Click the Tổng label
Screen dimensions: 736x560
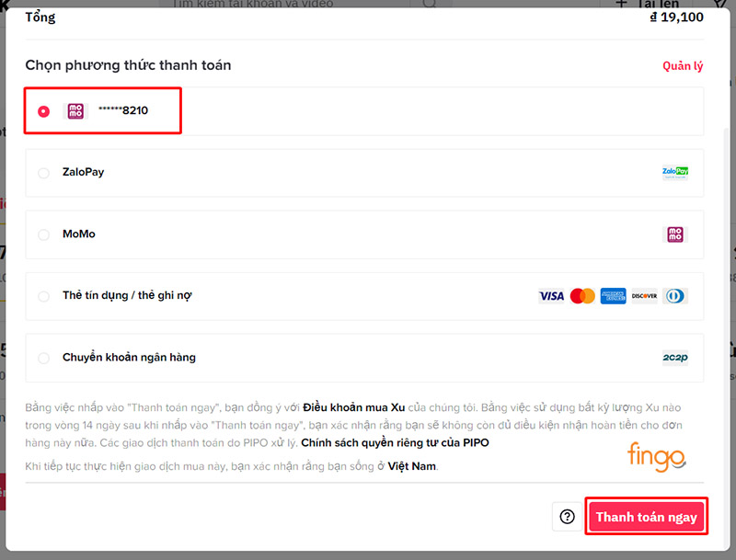[40, 17]
